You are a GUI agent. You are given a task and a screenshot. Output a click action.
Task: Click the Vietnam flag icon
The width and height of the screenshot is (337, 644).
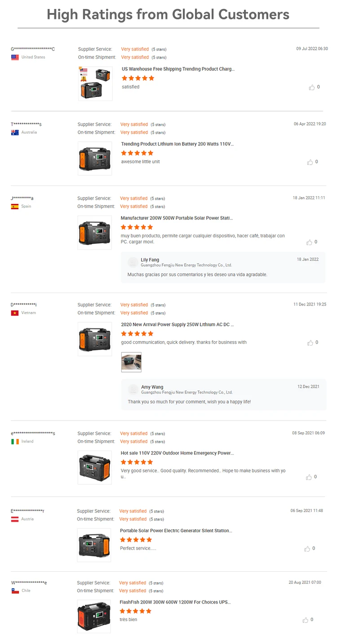(15, 313)
